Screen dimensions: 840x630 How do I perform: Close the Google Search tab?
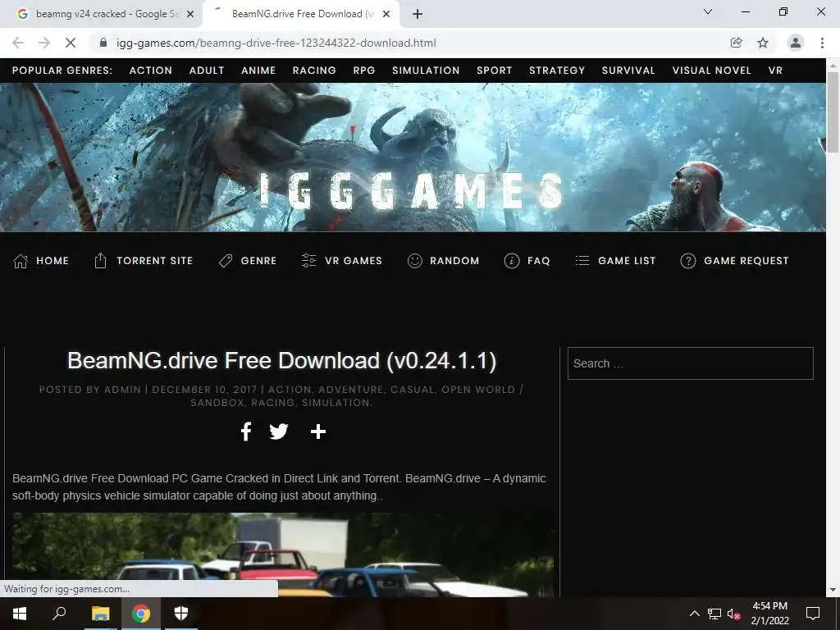(x=190, y=14)
